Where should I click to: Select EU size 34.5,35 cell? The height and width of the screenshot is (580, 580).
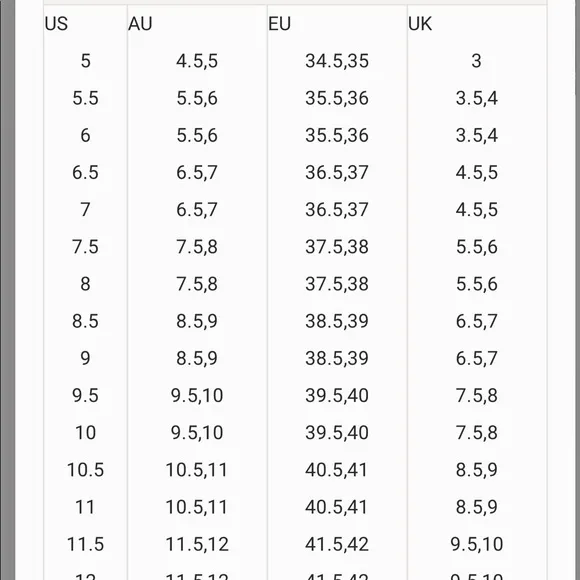[x=337, y=61]
